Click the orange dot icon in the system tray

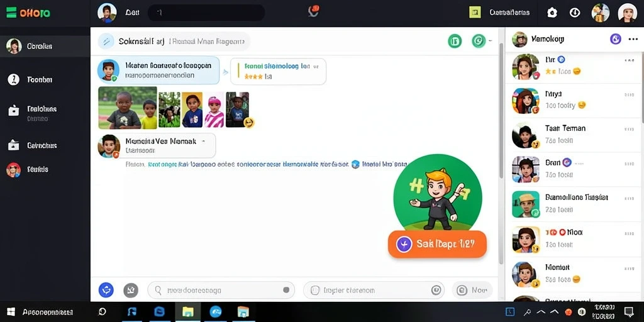coord(569,312)
